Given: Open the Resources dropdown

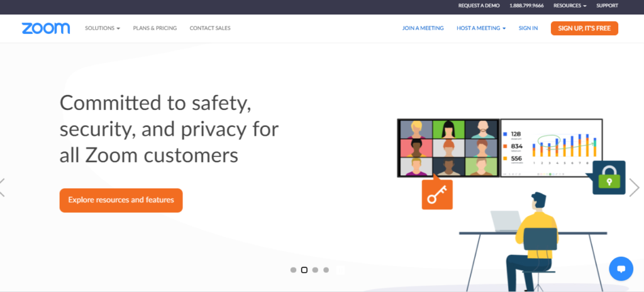Looking at the screenshot, I should 570,6.
